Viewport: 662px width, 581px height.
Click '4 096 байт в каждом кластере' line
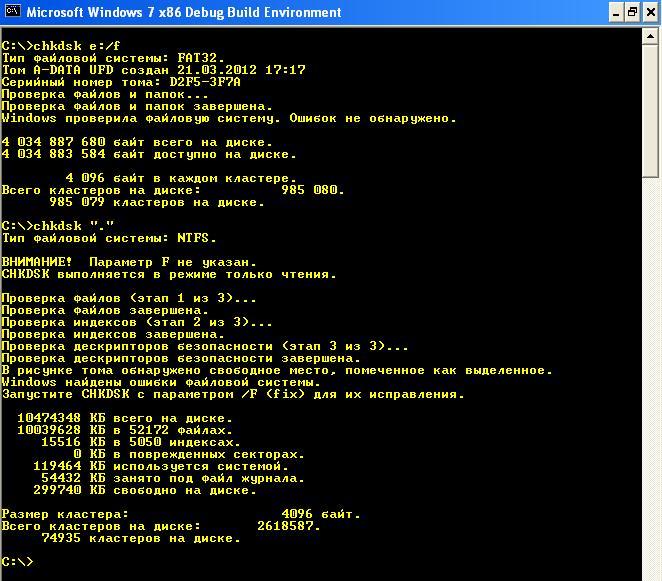pyautogui.click(x=181, y=178)
